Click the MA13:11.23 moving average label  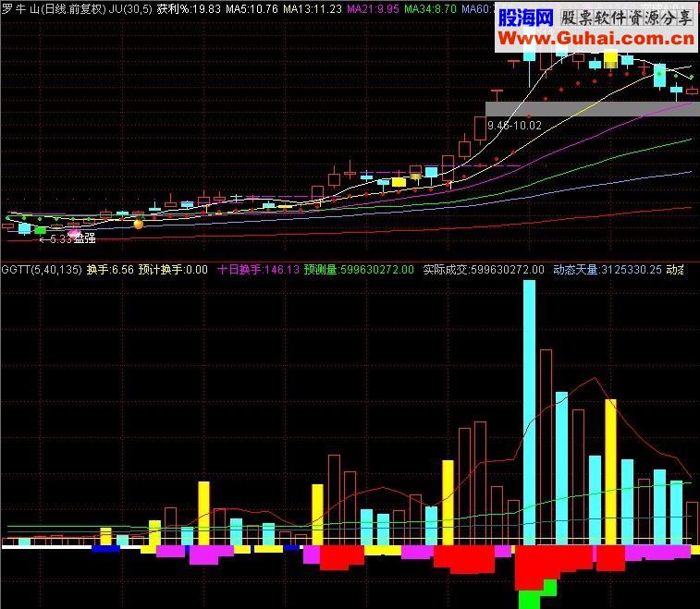pos(313,9)
